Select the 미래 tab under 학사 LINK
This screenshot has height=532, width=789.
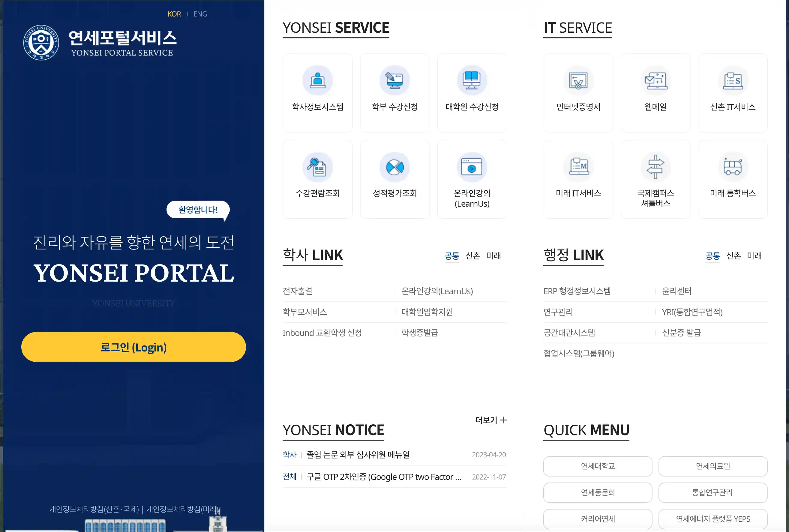pyautogui.click(x=493, y=256)
